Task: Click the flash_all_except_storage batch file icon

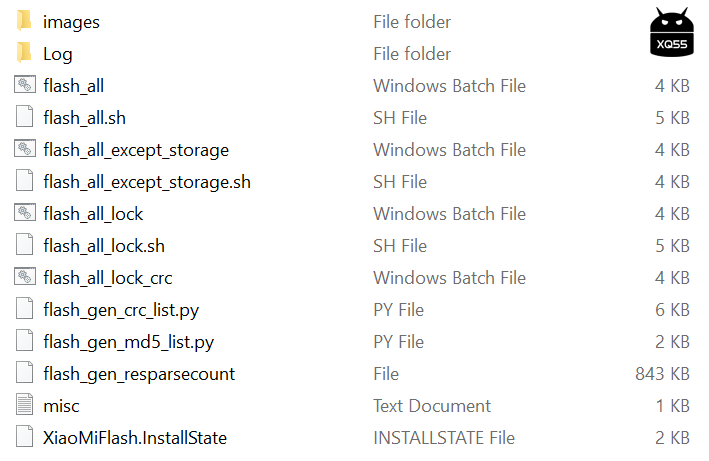Action: tap(25, 149)
